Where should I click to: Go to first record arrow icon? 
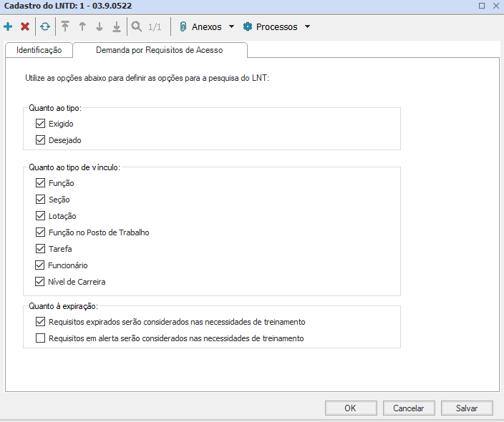65,27
